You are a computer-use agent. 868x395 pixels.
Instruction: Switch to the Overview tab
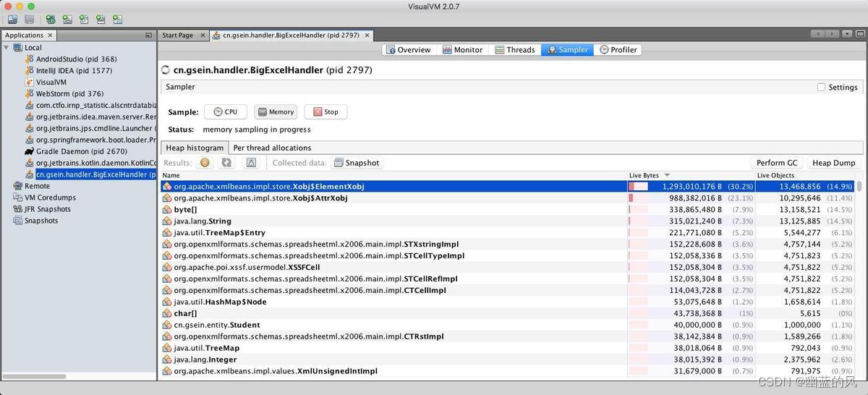pyautogui.click(x=408, y=50)
